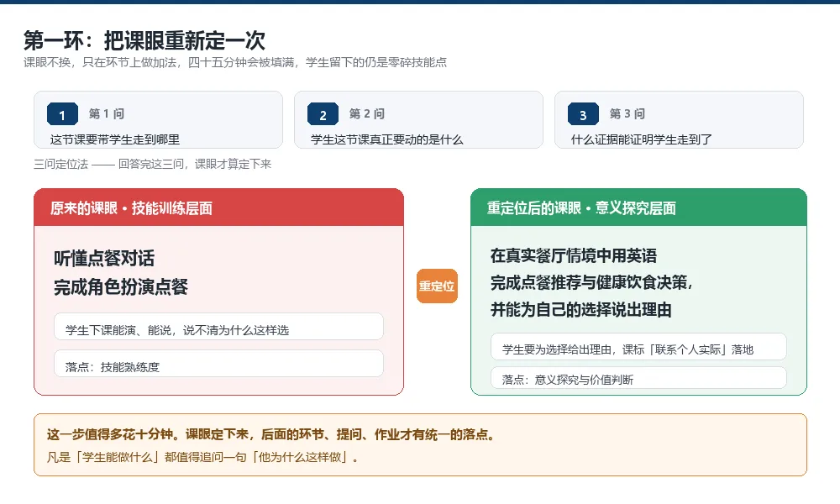
Task: Click the box 学生要为选择给出理由
Action: tap(638, 347)
